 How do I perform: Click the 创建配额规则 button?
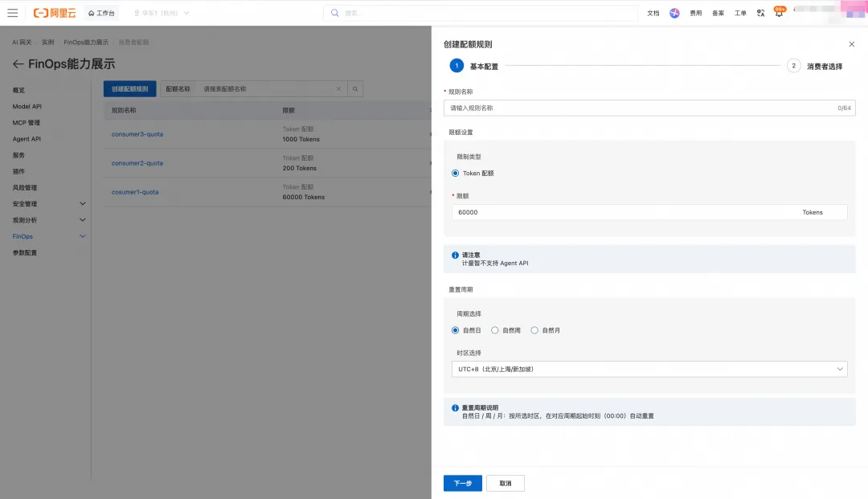(x=129, y=88)
